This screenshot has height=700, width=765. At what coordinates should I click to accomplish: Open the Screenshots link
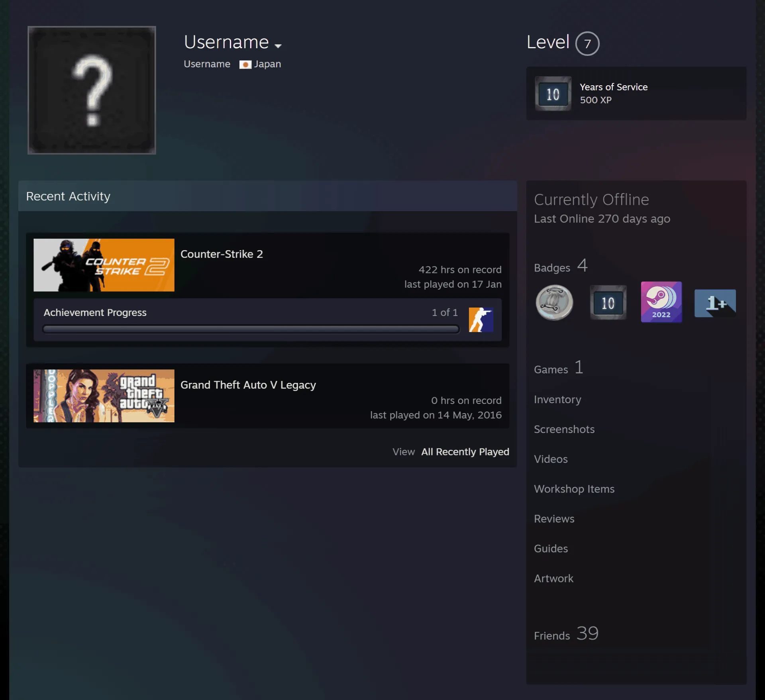pos(564,429)
